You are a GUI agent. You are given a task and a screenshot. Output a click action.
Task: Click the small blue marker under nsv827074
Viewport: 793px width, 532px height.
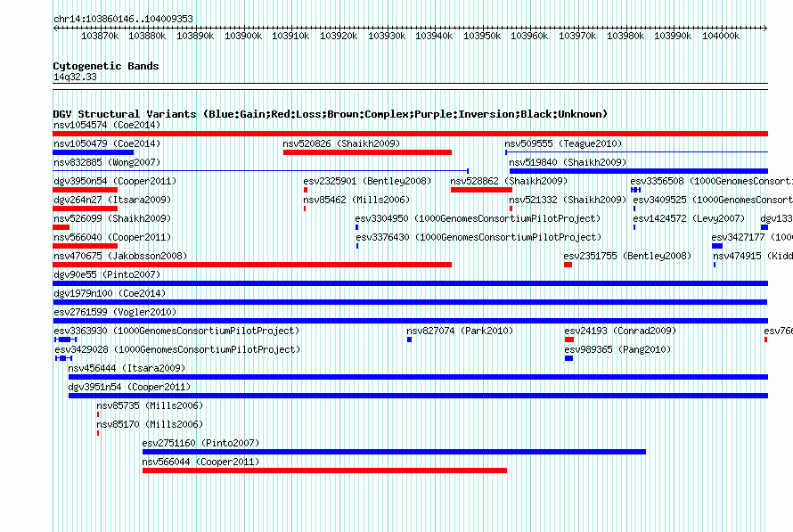point(409,340)
